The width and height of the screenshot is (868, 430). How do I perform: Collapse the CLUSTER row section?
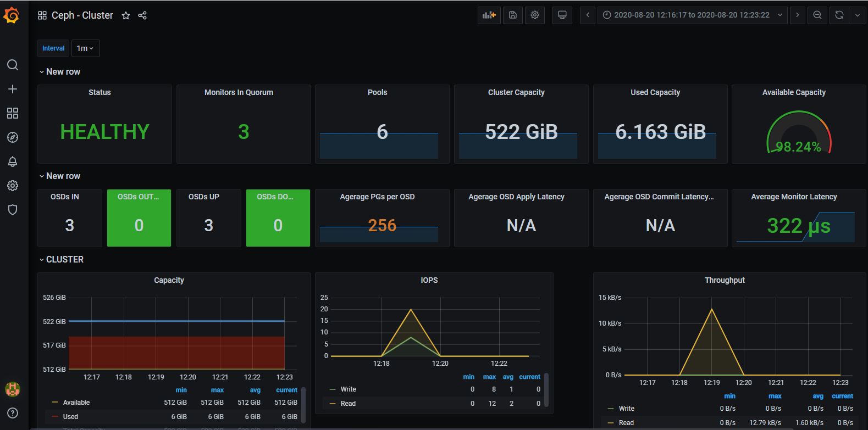(61, 260)
